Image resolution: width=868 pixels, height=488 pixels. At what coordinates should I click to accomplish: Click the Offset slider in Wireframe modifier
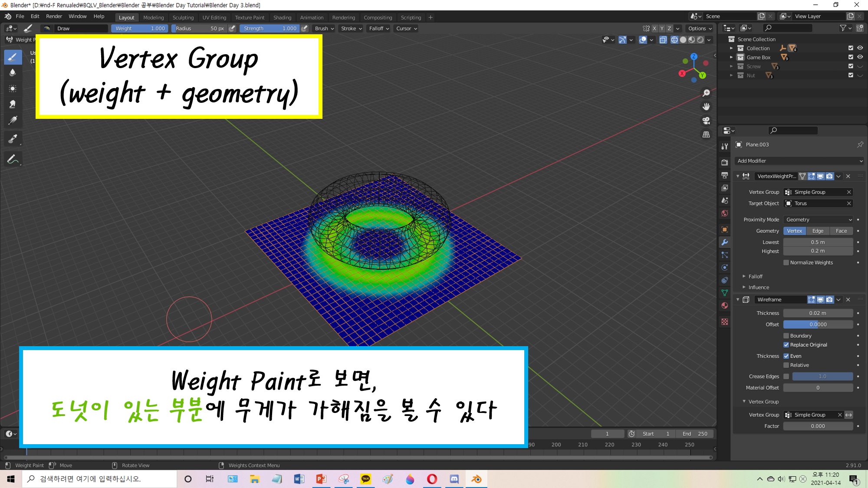pyautogui.click(x=818, y=324)
